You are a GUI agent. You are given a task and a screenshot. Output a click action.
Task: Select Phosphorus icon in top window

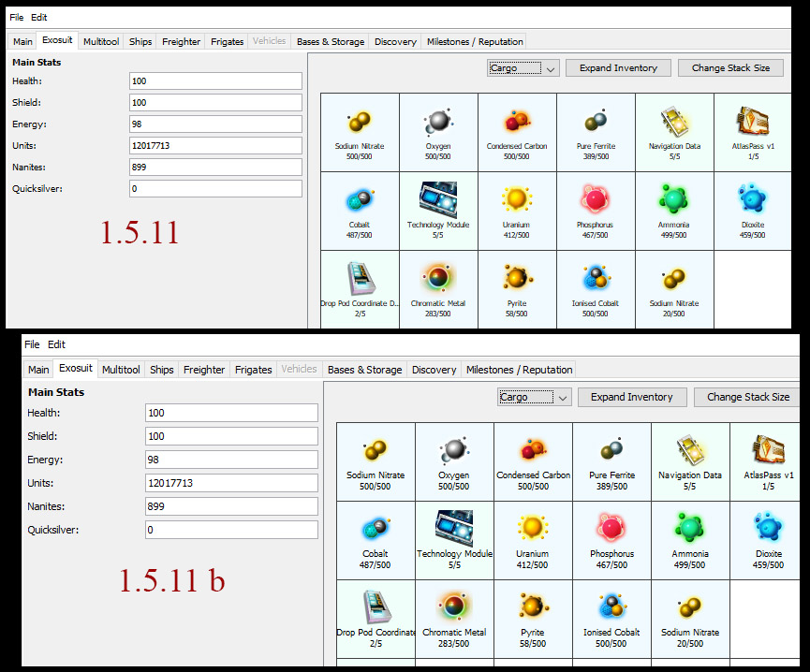click(x=596, y=199)
